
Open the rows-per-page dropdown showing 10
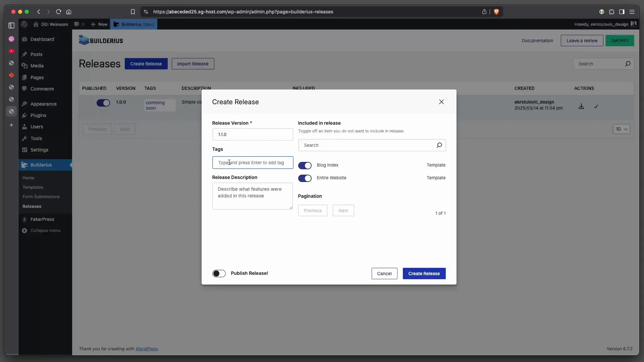click(x=621, y=129)
